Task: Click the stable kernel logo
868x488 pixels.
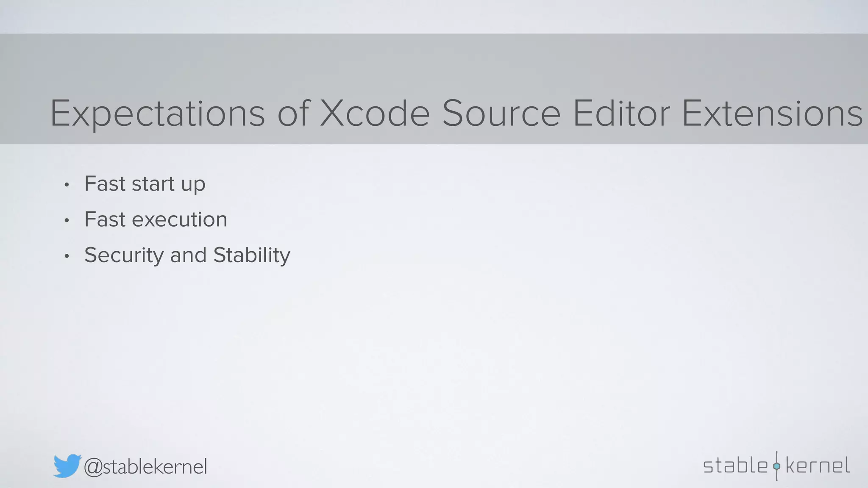Action: point(776,466)
